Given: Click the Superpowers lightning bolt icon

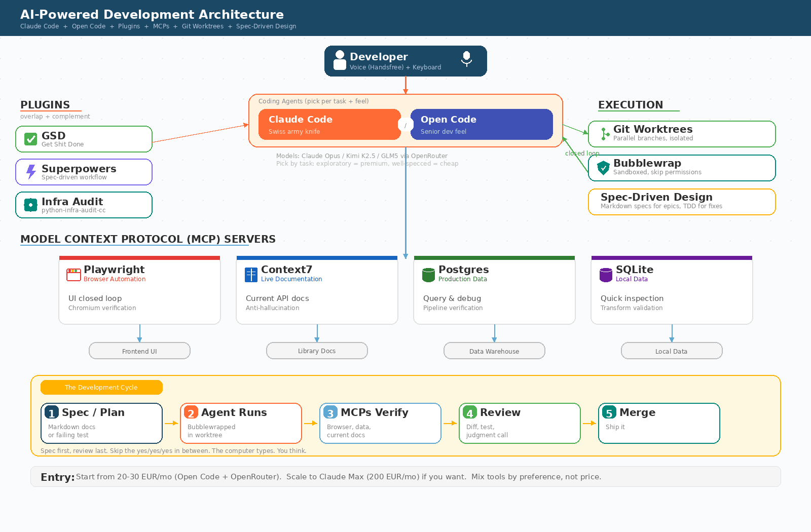Looking at the screenshot, I should pos(31,172).
